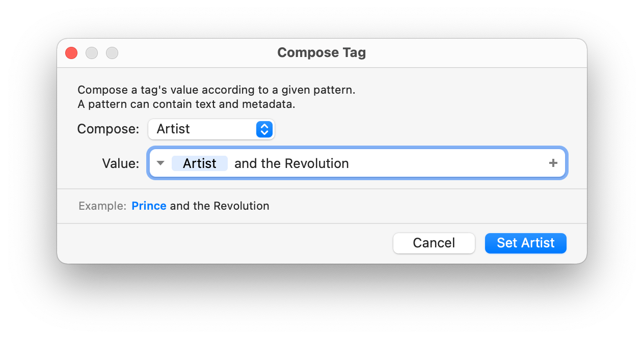Place cursor in "and the Revolution" pattern text
Image resolution: width=644 pixels, height=339 pixels.
point(291,163)
